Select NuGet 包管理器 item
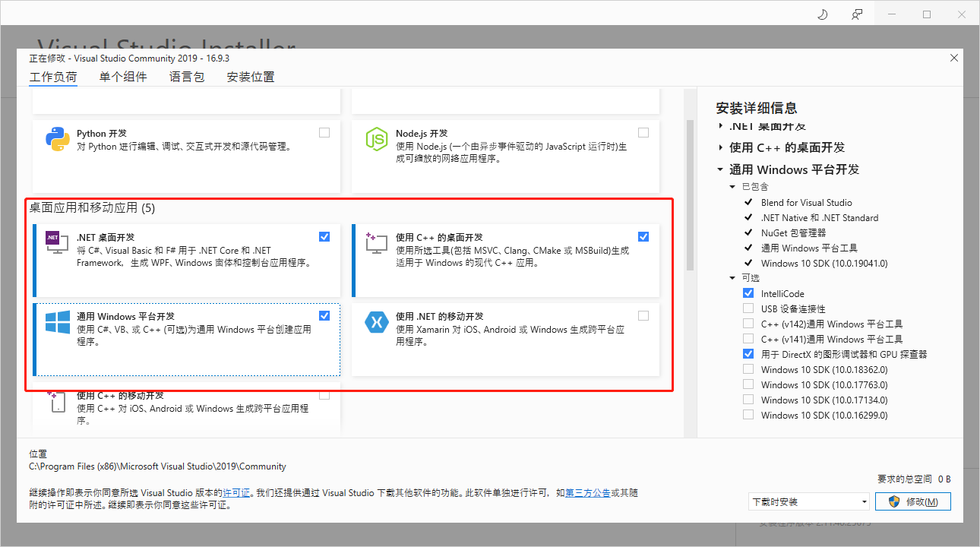 click(x=793, y=232)
